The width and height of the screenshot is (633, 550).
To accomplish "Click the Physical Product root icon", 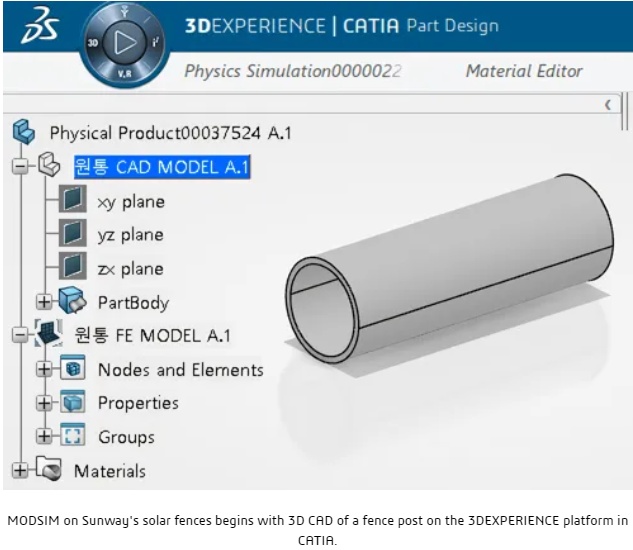I will coord(23,132).
